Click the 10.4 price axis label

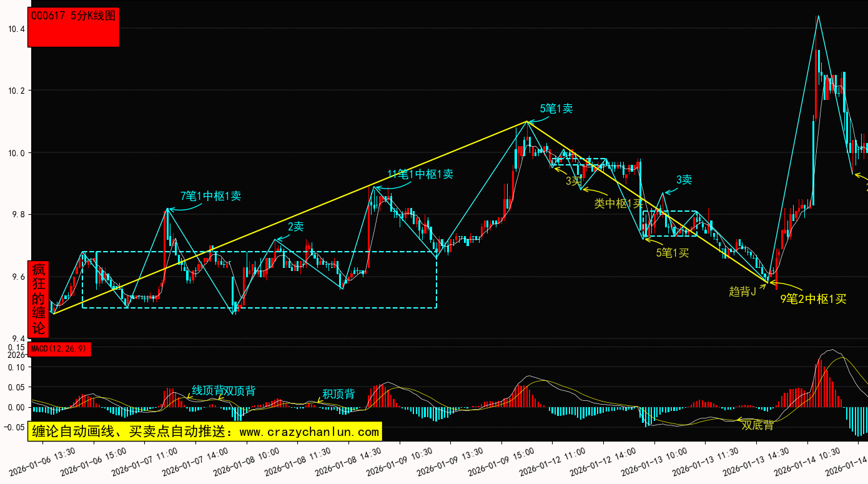tap(16, 29)
